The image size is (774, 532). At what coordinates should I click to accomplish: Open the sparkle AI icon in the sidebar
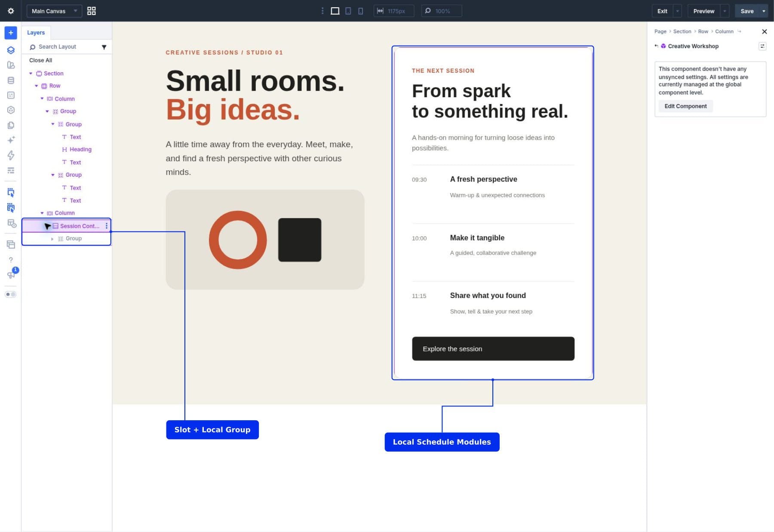tap(11, 140)
